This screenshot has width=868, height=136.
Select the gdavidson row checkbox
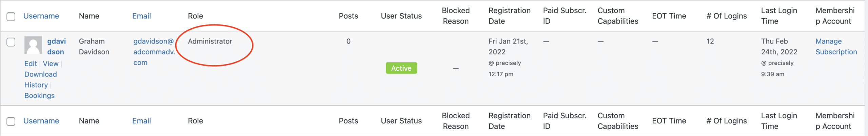pos(11,42)
